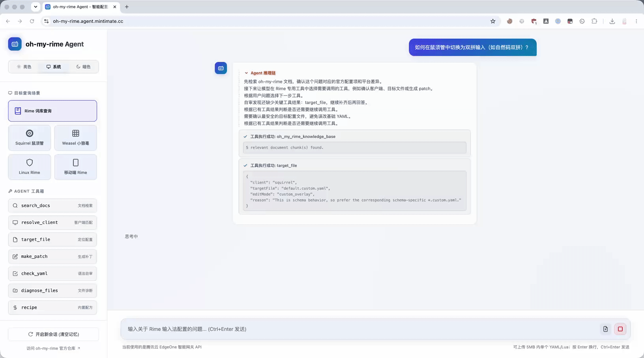Click the reasoning line starting with 先检索 oh-my-rime 文档

314,82
